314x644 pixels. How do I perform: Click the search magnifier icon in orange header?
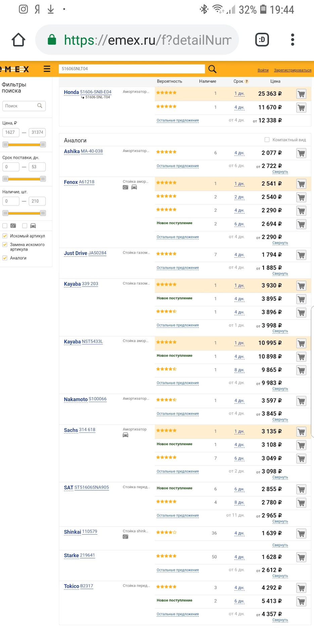click(x=212, y=69)
